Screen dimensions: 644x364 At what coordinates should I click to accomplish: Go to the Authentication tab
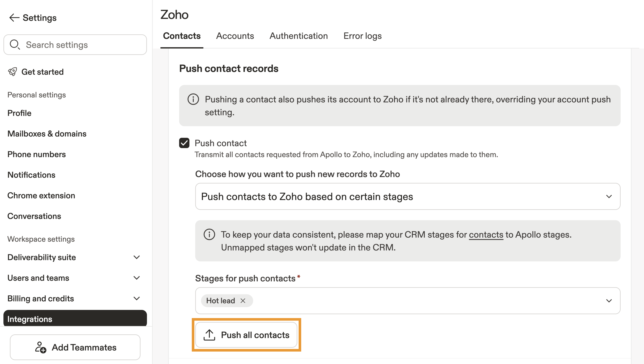[x=298, y=36]
